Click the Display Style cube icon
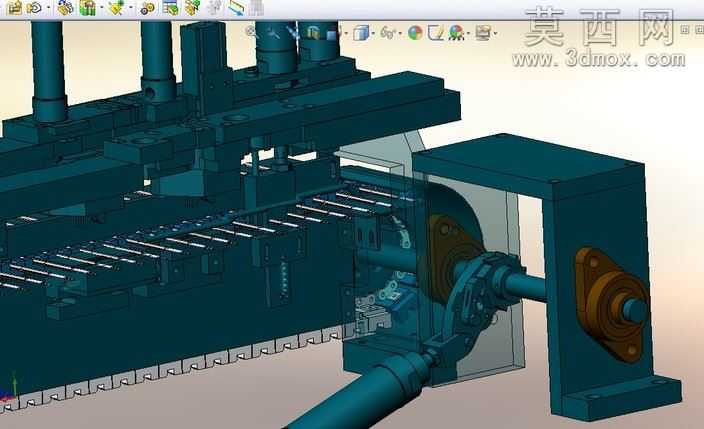The height and width of the screenshot is (429, 704). coord(361,33)
